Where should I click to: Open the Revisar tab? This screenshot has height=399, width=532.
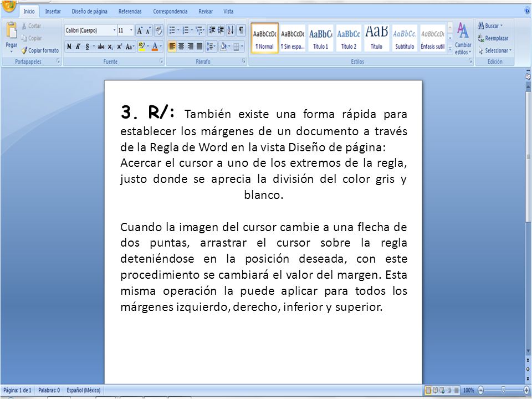(206, 11)
